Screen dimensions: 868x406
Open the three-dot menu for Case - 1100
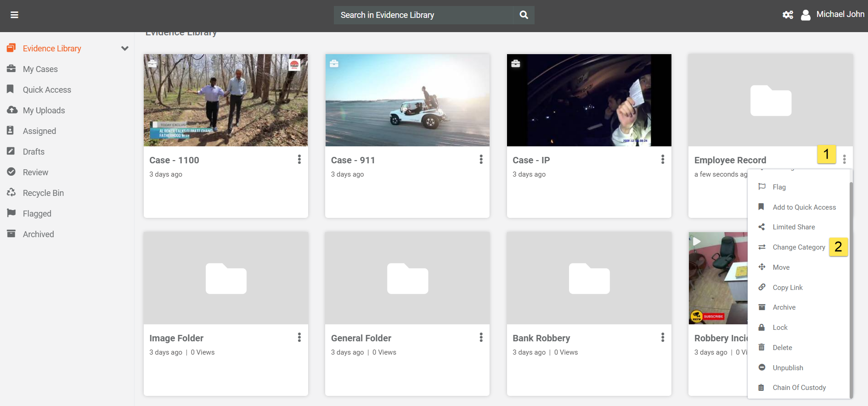(299, 159)
